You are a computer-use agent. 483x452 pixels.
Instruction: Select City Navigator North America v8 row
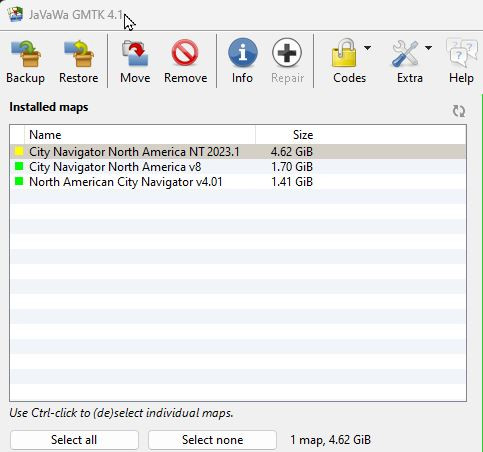tap(238, 167)
